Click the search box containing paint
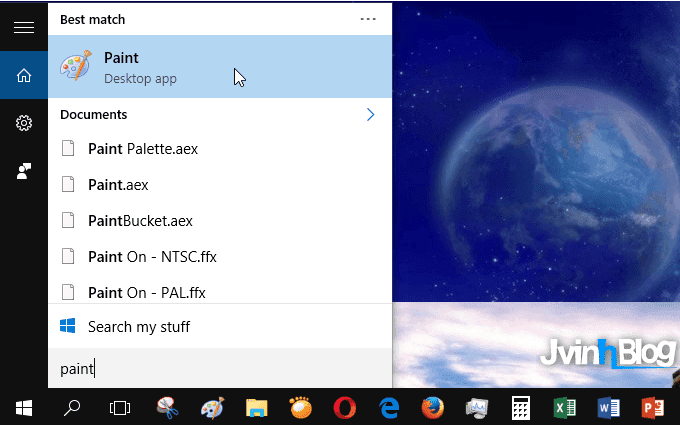 pos(220,369)
